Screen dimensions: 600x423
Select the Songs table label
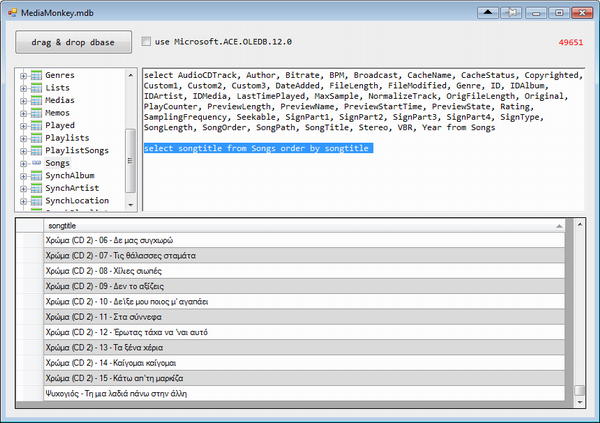(57, 163)
